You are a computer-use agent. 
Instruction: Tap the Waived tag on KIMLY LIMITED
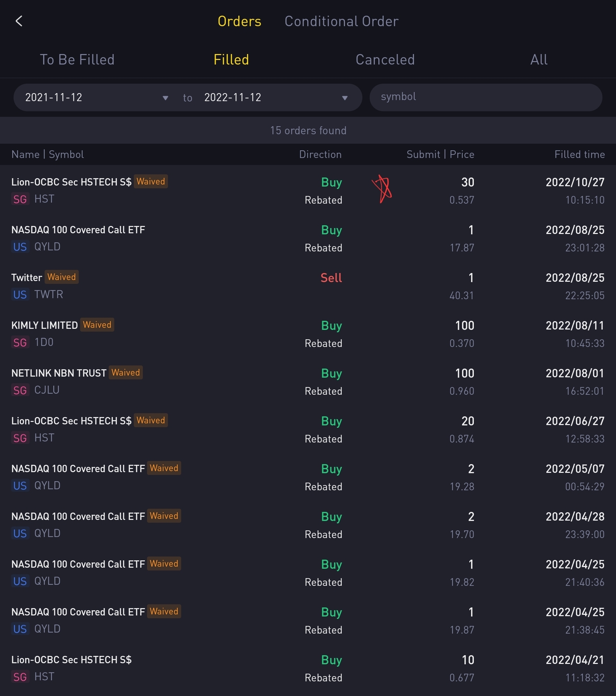97,325
